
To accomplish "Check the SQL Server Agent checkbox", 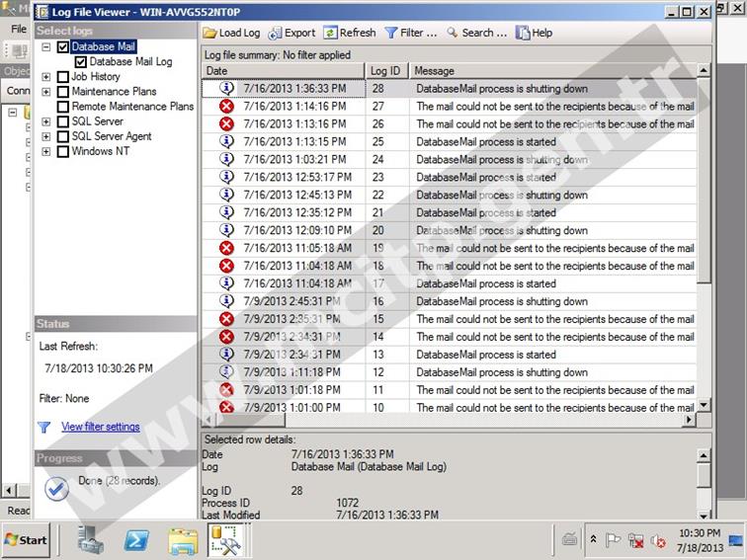I will (x=63, y=136).
